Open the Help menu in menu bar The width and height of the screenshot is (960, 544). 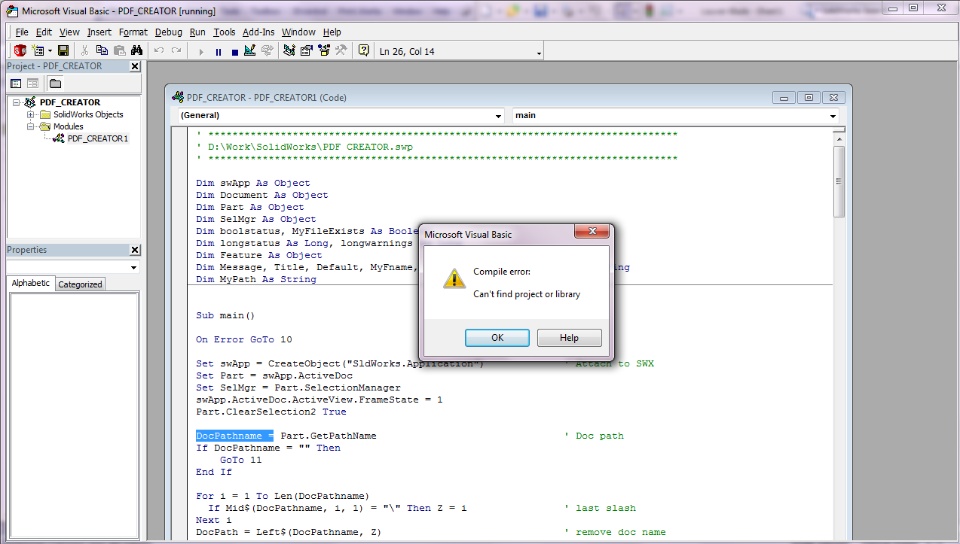(332, 32)
